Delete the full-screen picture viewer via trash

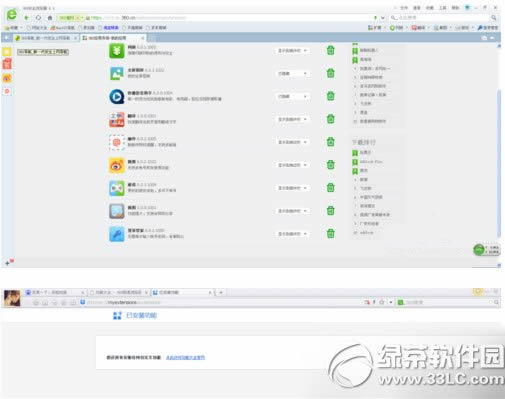pos(330,73)
